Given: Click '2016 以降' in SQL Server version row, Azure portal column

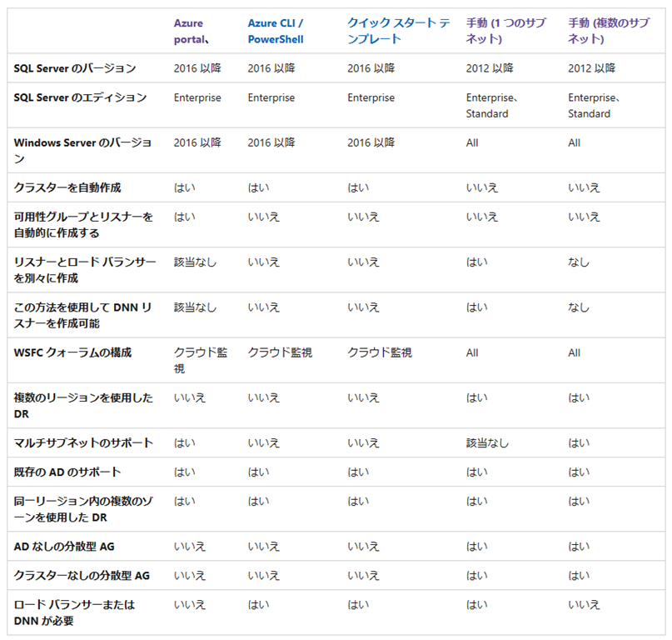Looking at the screenshot, I should pos(197,68).
